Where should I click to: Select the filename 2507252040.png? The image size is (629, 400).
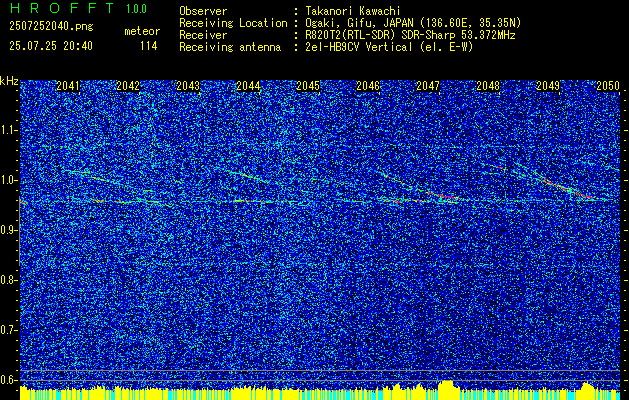51,27
